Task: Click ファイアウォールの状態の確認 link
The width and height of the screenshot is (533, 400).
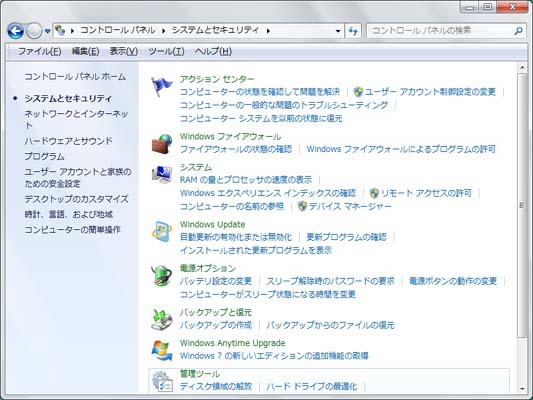Action: coord(236,149)
